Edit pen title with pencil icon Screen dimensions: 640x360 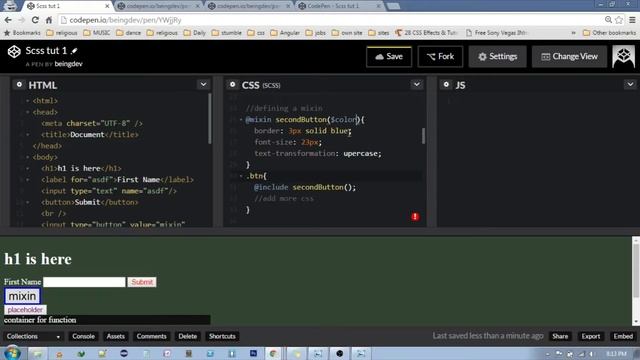(74, 51)
